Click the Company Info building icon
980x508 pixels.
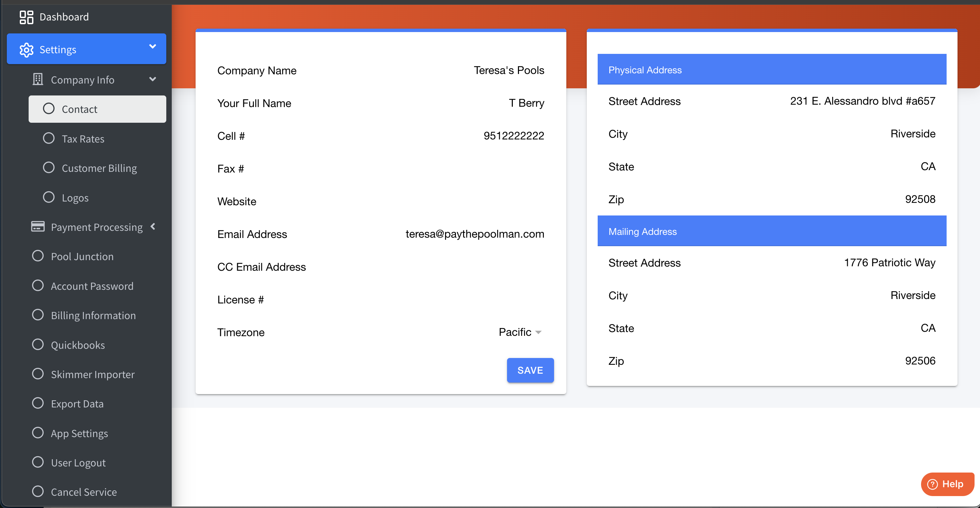point(38,79)
